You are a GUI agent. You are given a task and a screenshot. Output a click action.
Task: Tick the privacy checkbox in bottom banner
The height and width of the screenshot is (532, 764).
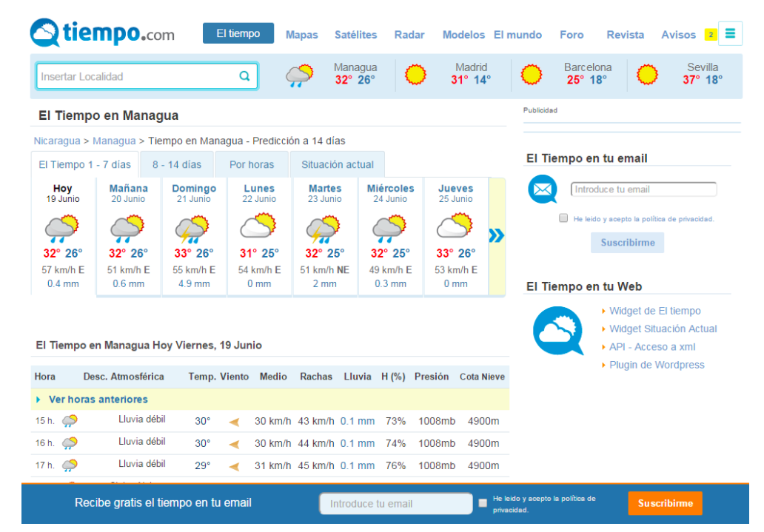[x=483, y=503]
